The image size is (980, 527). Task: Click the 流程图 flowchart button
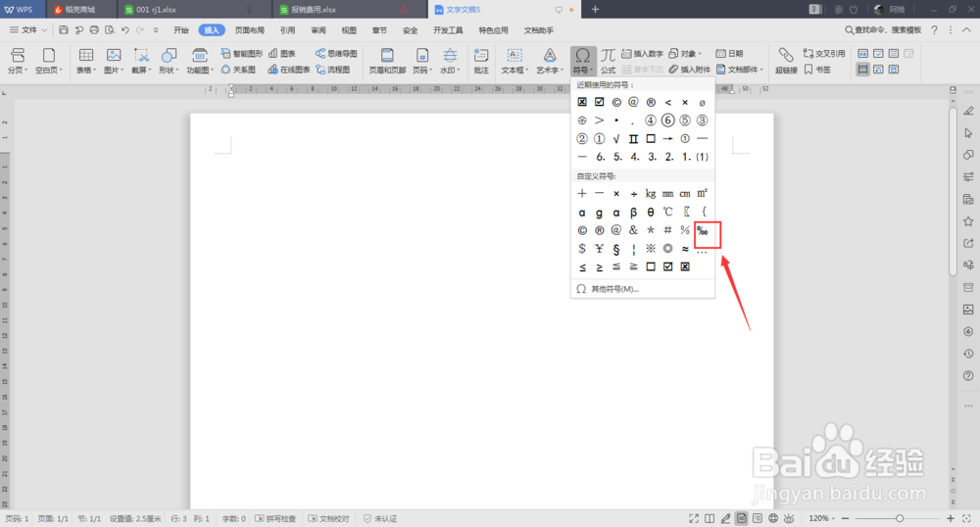click(x=332, y=70)
